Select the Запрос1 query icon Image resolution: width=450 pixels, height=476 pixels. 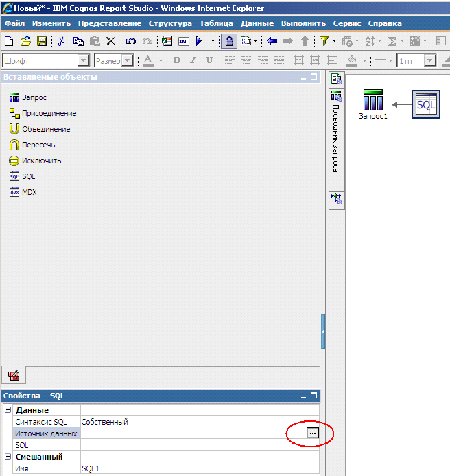(x=372, y=103)
